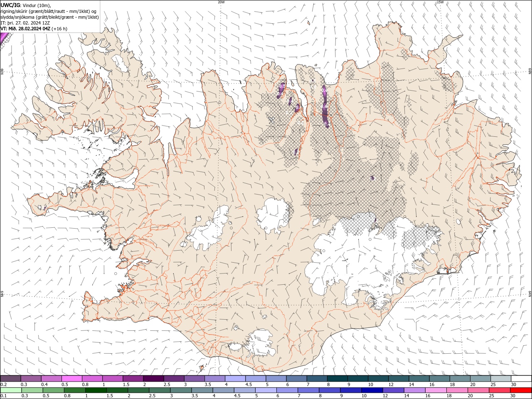The image size is (532, 399).
Task: Select the white top-row swatch starting at 30
Action: point(521,378)
